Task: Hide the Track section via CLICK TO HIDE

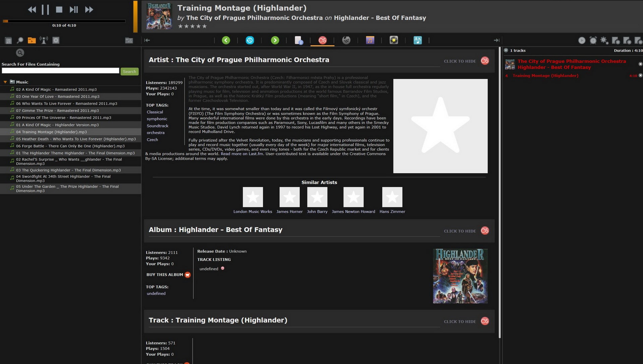Action: click(x=460, y=321)
